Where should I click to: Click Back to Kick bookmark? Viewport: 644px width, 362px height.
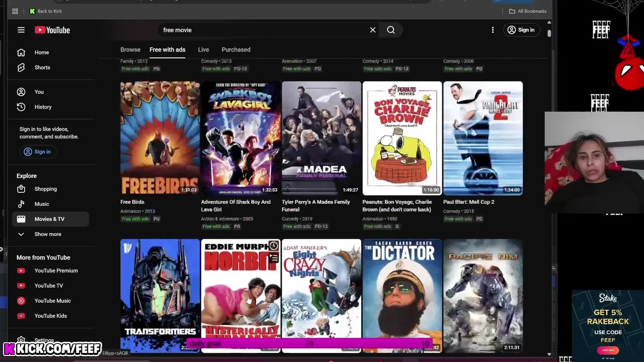click(x=45, y=11)
